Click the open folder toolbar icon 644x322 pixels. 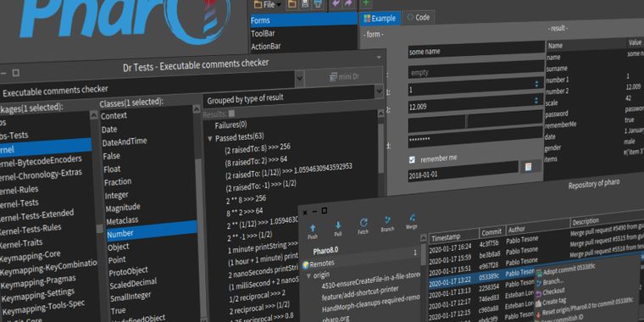291,4
